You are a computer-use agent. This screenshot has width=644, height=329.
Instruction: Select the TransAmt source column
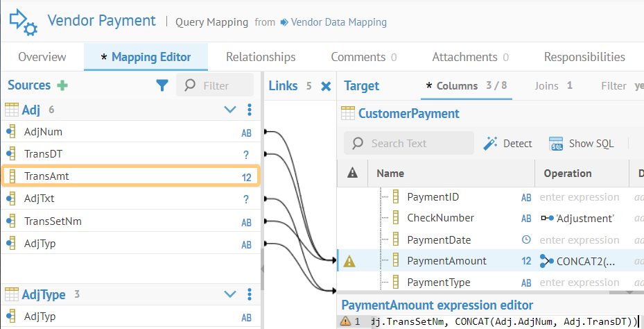coord(130,176)
